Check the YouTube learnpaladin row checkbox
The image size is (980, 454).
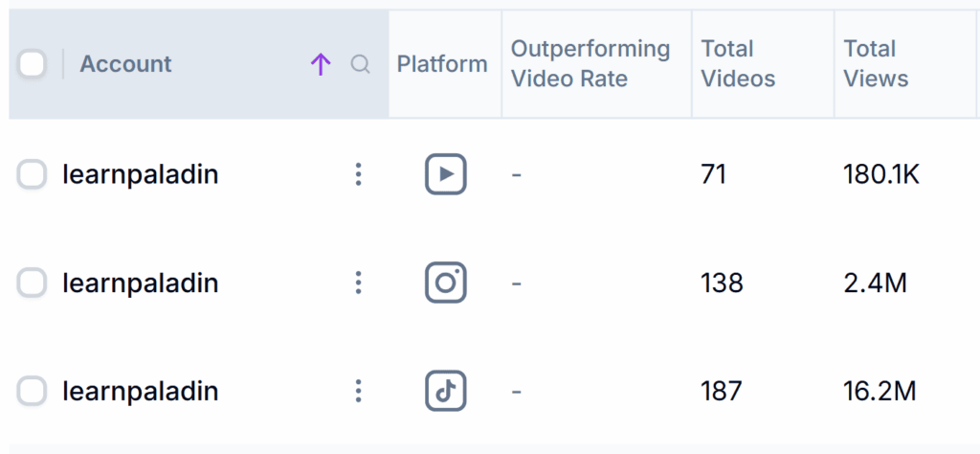[x=33, y=174]
